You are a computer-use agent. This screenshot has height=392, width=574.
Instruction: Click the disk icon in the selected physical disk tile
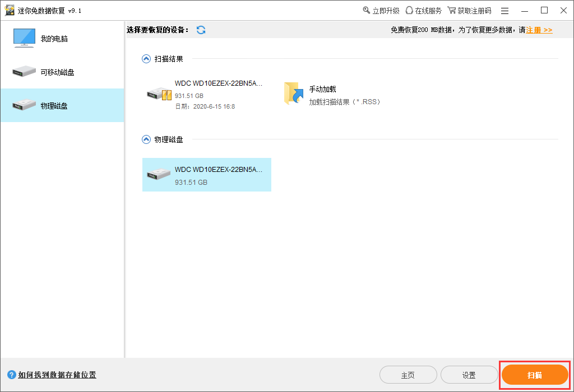point(159,174)
